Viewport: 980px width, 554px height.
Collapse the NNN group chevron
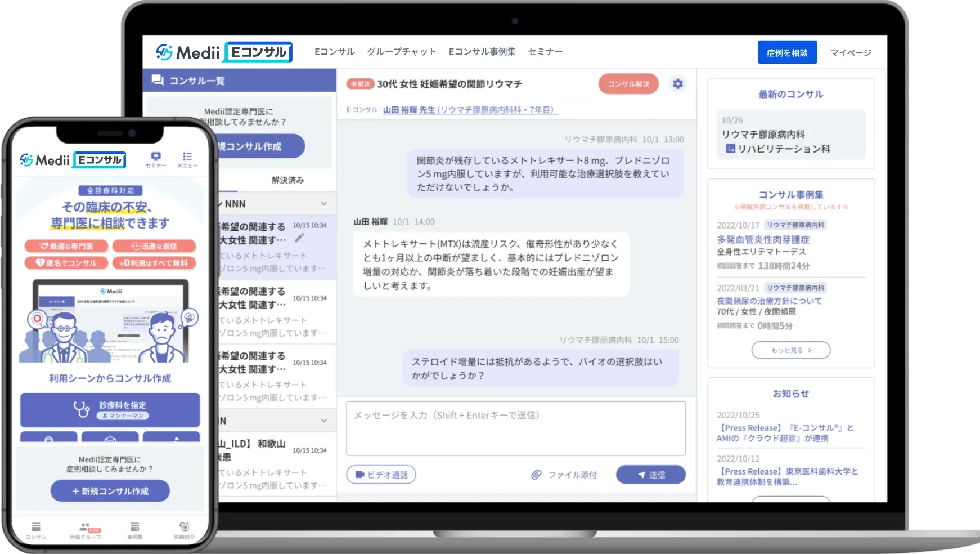tap(324, 203)
